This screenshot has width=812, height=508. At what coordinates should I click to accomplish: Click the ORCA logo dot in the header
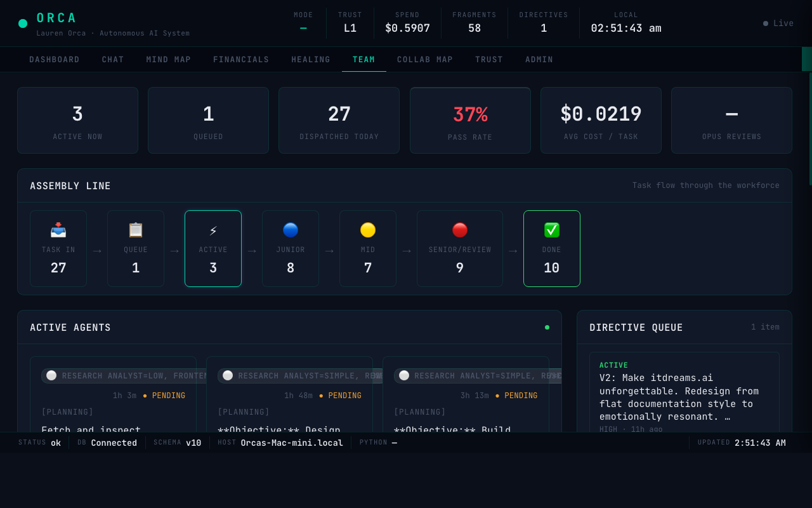pos(23,23)
